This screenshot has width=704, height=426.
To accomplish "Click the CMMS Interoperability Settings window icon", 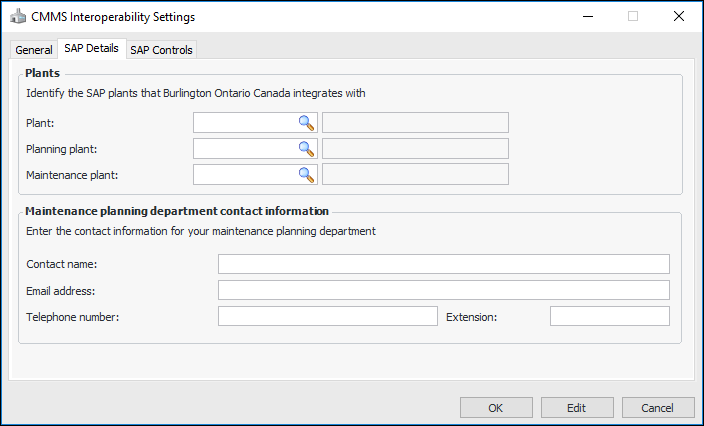I will tap(17, 17).
